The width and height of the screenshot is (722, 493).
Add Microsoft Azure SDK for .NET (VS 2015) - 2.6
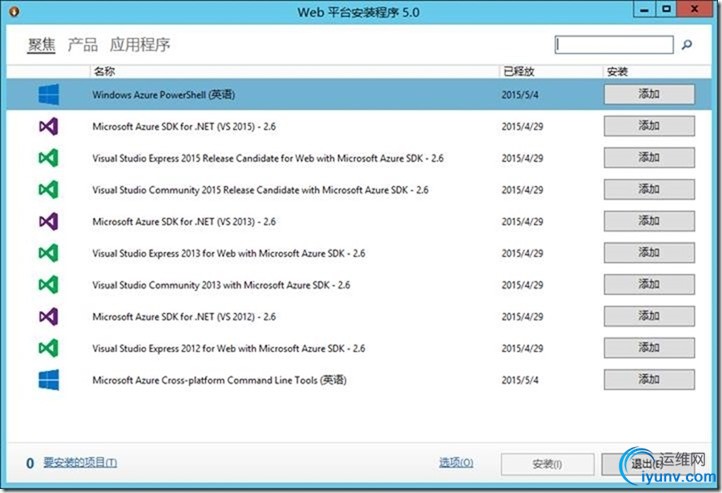click(x=649, y=126)
